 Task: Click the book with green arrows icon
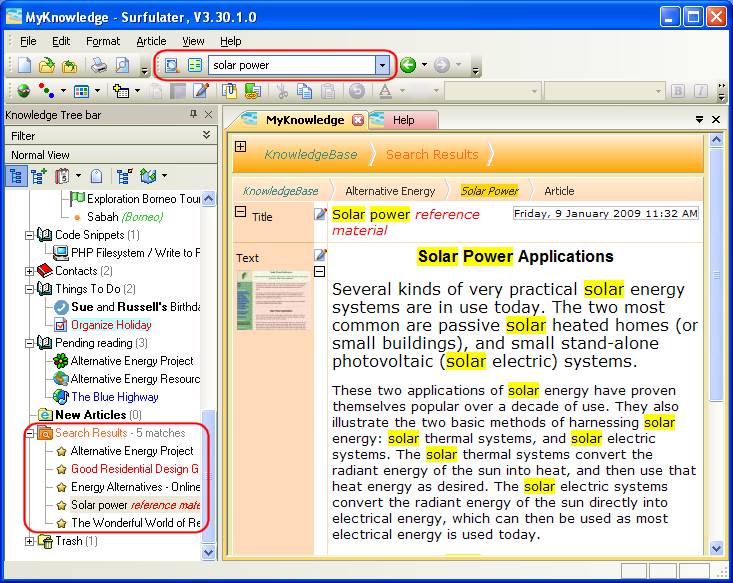[x=148, y=176]
